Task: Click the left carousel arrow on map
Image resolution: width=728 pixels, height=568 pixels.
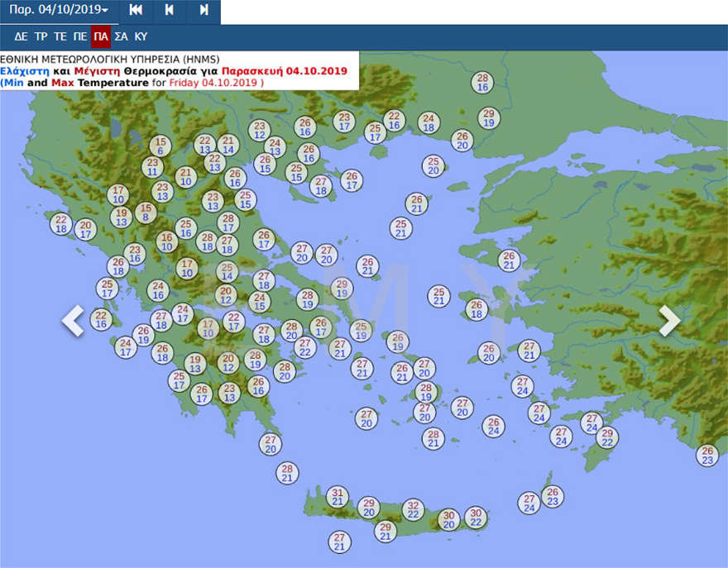Action: (x=73, y=321)
